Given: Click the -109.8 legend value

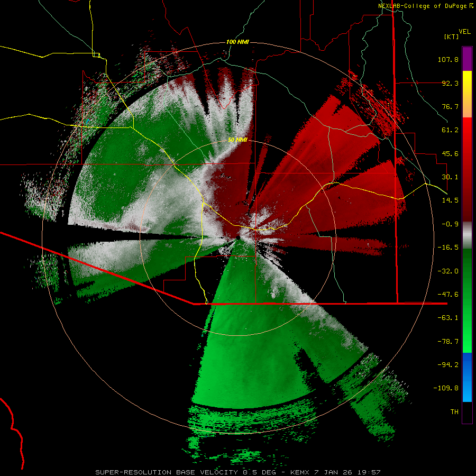Looking at the screenshot, I should [446, 388].
